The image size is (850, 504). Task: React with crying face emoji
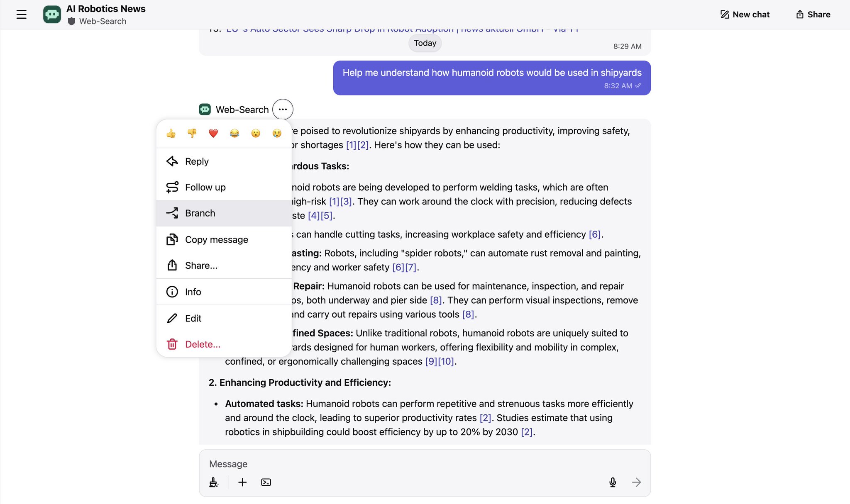277,133
